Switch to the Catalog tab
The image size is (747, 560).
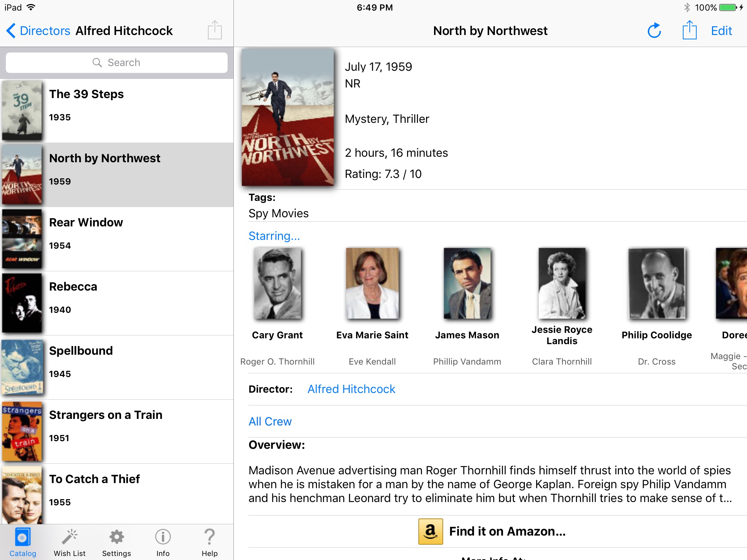(x=23, y=542)
